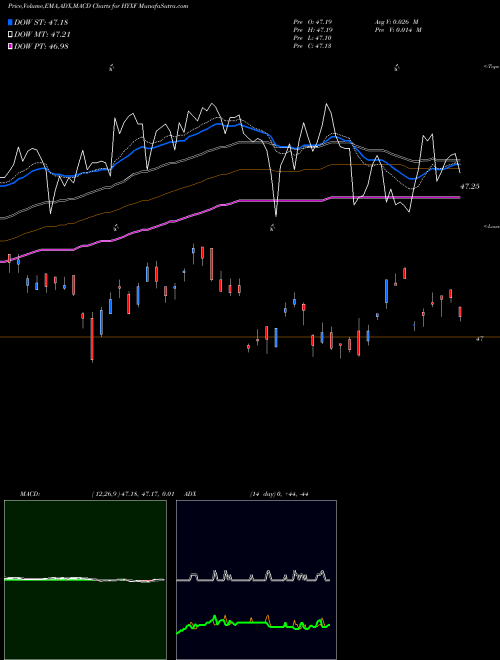Click the tall blue candlestick near chart right
Viewport: 500px width, 660px height.
coord(386,291)
